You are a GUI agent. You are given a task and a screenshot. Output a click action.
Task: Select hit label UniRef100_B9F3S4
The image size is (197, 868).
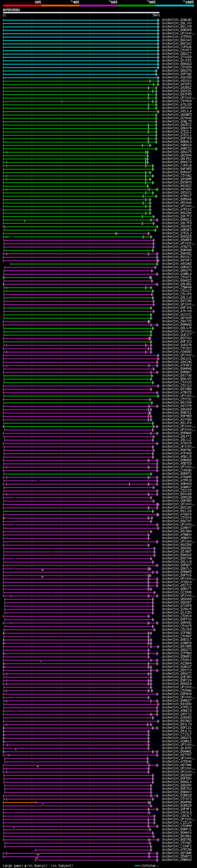(177, 308)
